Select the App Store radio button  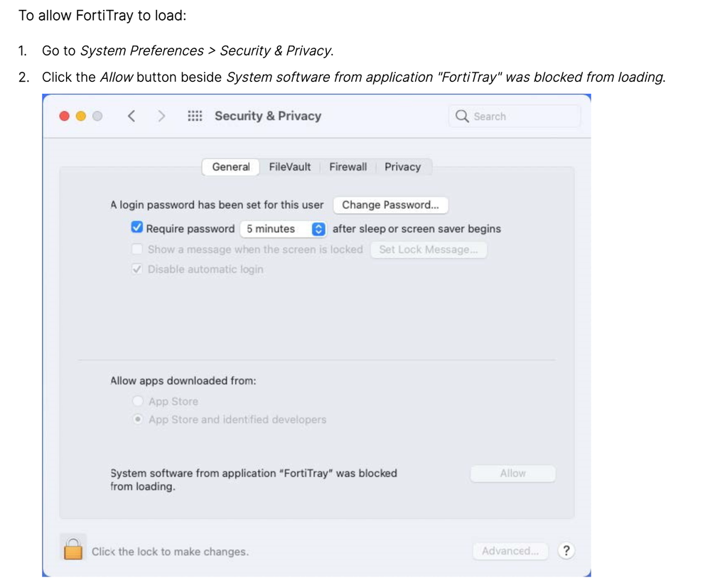pyautogui.click(x=138, y=401)
